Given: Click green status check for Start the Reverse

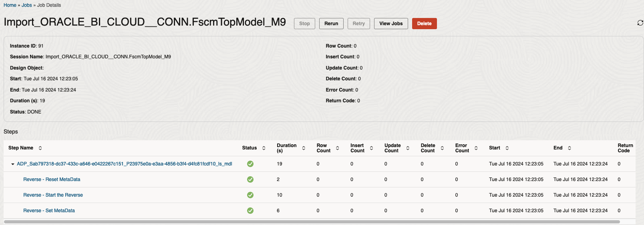Looking at the screenshot, I should click(x=250, y=195).
